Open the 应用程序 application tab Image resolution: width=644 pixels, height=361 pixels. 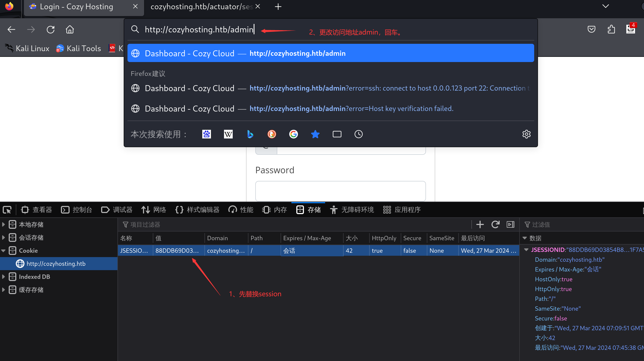[402, 210]
